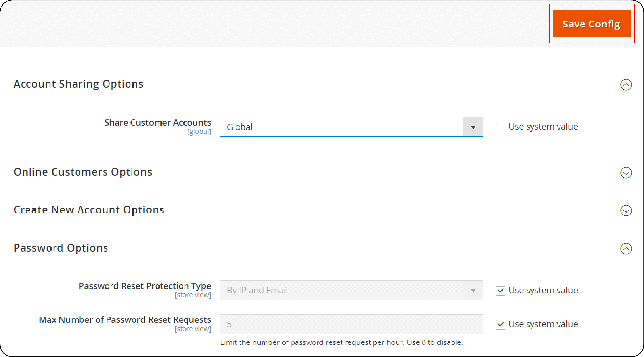Click the upward chevron beside Password Options
The image size is (644, 357).
point(626,249)
